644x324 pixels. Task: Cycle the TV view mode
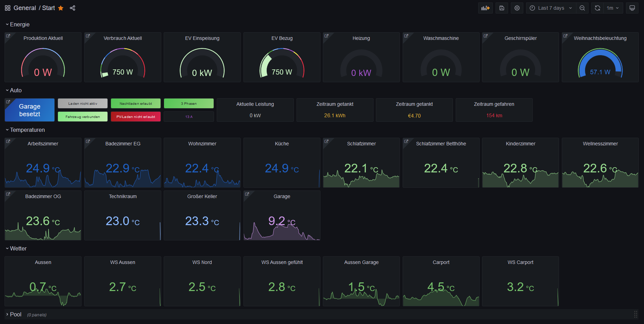point(632,8)
